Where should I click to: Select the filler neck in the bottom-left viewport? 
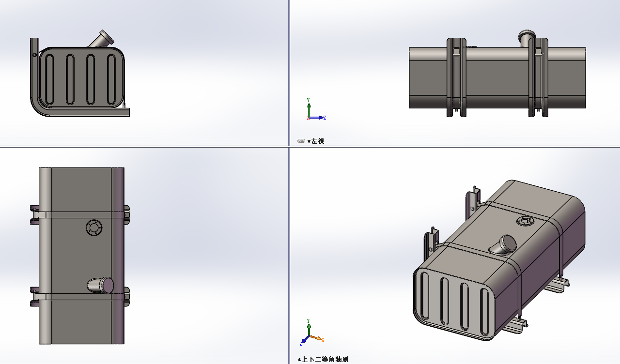(101, 285)
